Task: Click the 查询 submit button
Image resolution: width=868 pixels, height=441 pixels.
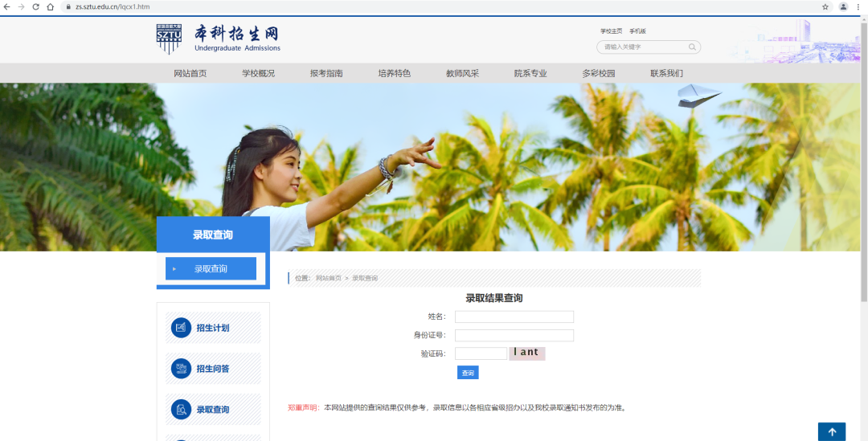Action: (468, 373)
